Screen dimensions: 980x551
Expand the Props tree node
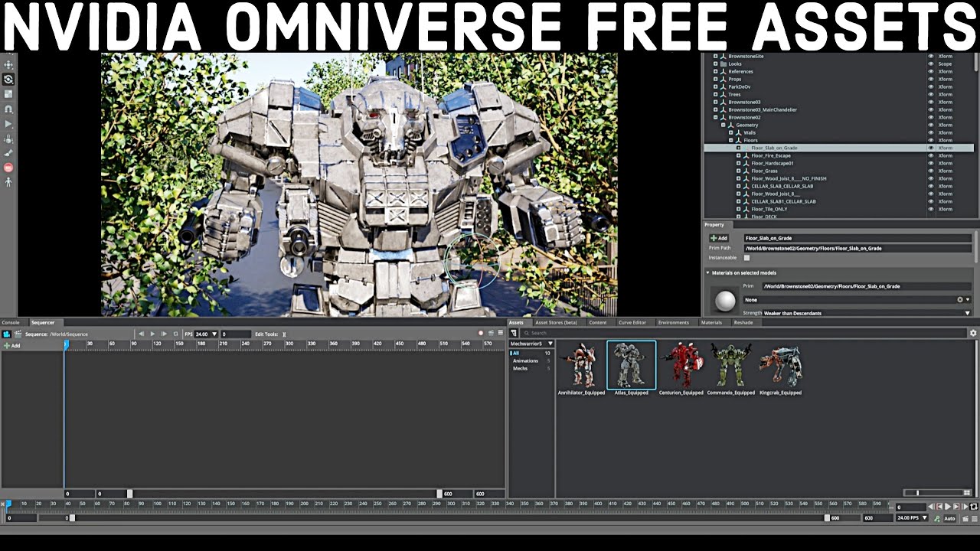716,79
